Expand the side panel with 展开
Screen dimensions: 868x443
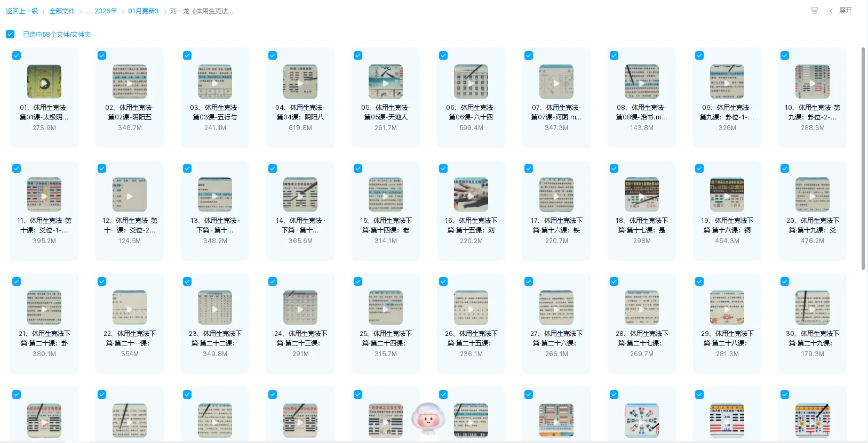click(841, 11)
